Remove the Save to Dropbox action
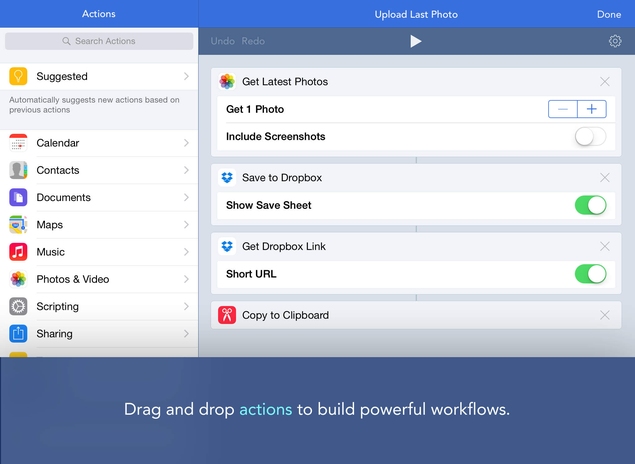This screenshot has width=635, height=464. coord(605,177)
